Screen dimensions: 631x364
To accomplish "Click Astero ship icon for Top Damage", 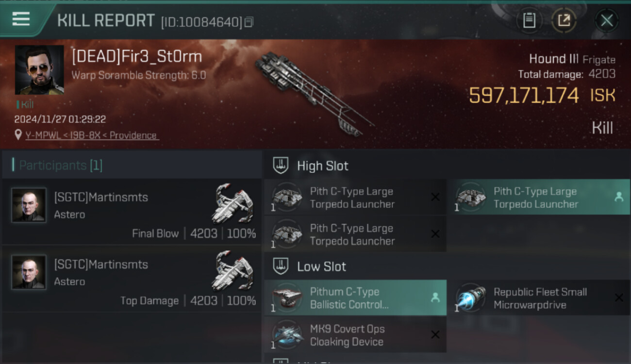I will [233, 270].
